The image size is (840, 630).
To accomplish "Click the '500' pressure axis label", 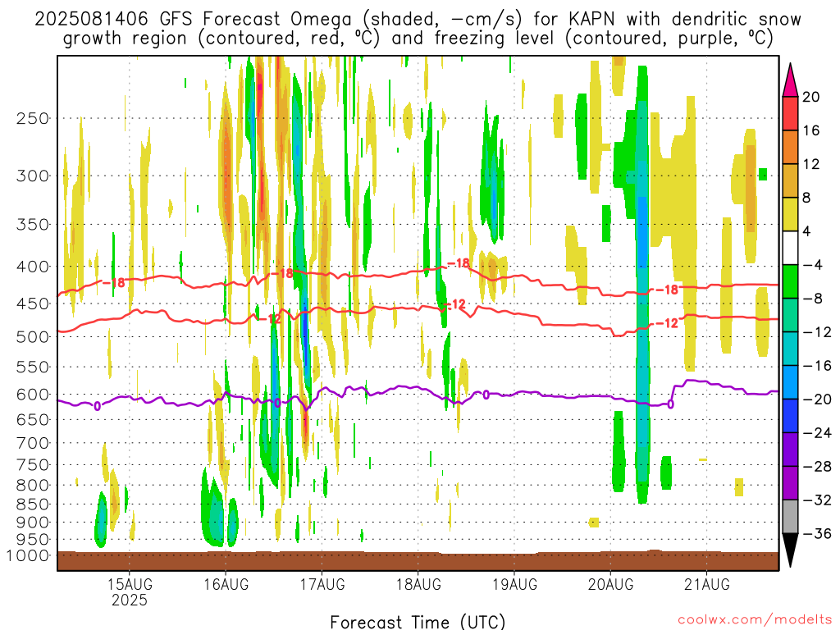I will tap(32, 337).
